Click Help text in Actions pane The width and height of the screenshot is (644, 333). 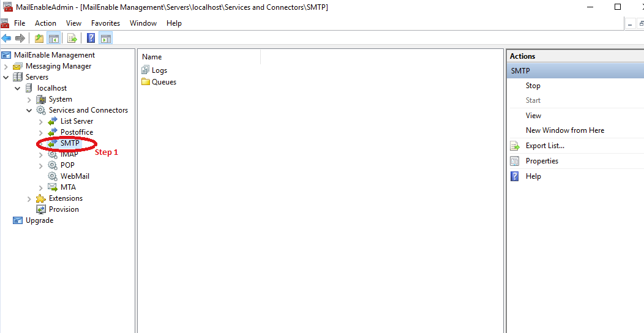[x=534, y=176]
